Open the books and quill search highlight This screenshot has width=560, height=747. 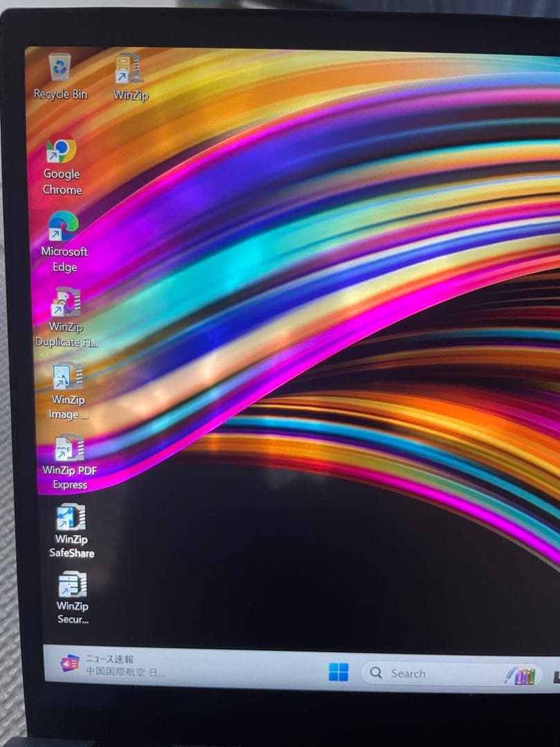[519, 675]
